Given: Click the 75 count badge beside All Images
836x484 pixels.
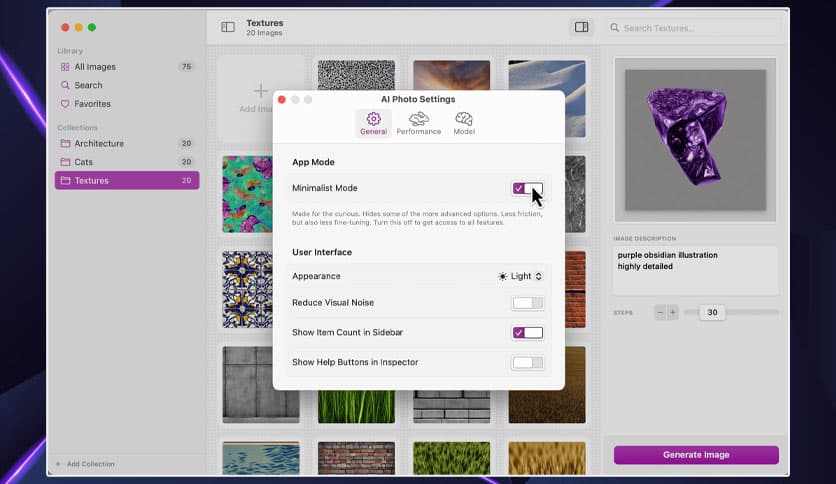Looking at the screenshot, I should click(186, 67).
